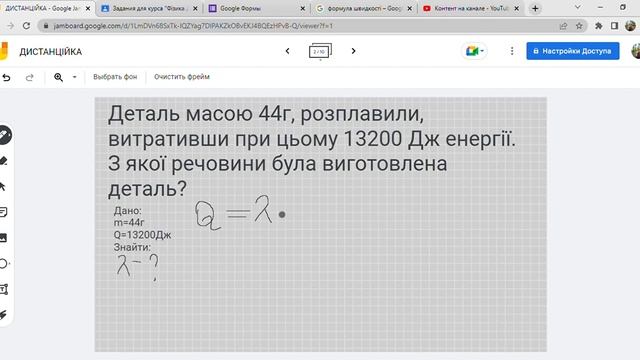This screenshot has width=640, height=360.
Task: Open the browser extensions puzzle icon
Action: point(599,26)
